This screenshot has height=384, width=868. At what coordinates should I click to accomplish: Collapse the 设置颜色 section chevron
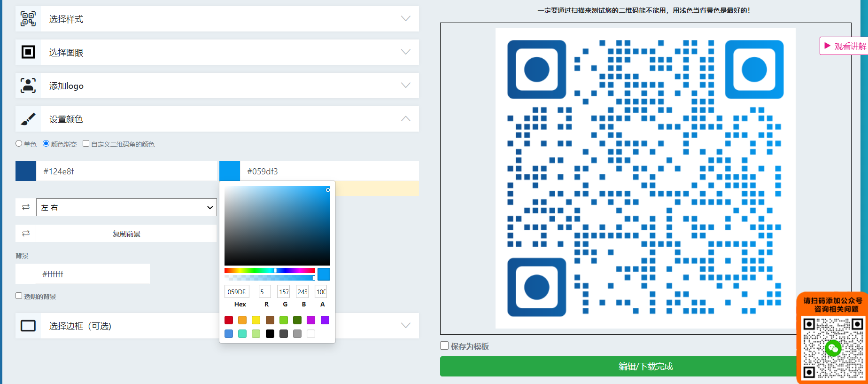[406, 119]
